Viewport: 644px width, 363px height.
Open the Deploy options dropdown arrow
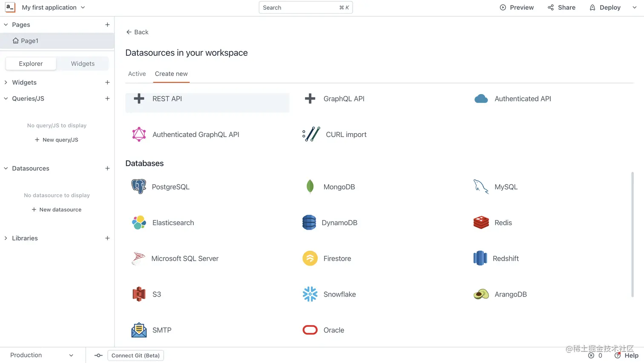[x=635, y=8]
